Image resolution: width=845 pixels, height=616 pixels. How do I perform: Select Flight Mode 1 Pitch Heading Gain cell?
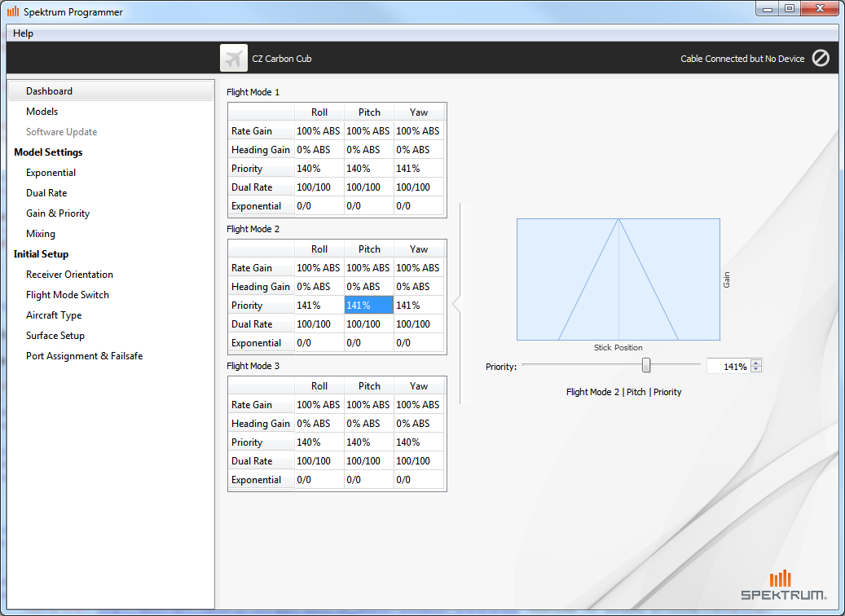point(368,150)
